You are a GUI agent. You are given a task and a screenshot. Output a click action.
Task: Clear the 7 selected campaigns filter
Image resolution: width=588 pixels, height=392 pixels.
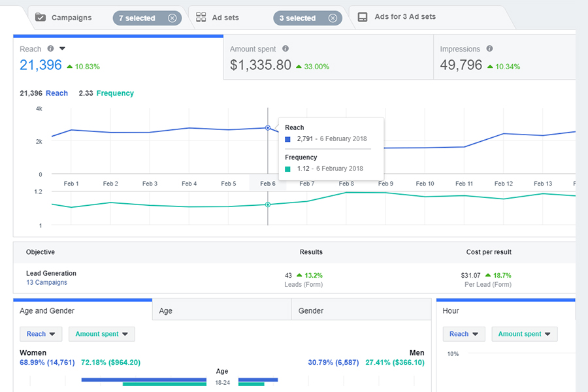pyautogui.click(x=172, y=18)
